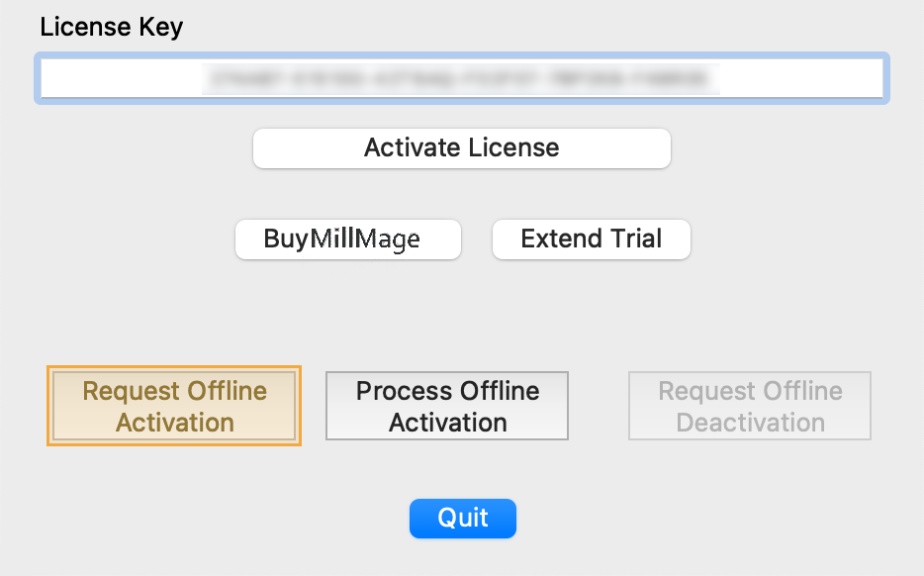Viewport: 924px width, 576px height.
Task: Click the disabled offline deactivation request
Action: 750,406
